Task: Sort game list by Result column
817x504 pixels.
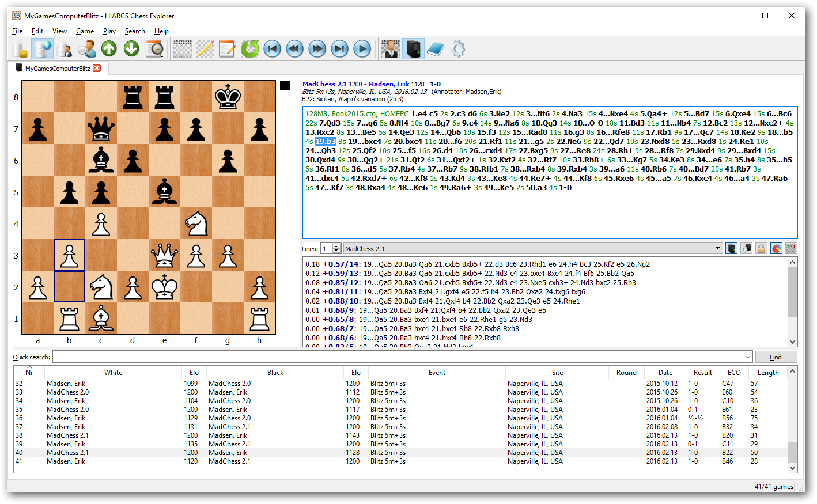Action: point(703,373)
